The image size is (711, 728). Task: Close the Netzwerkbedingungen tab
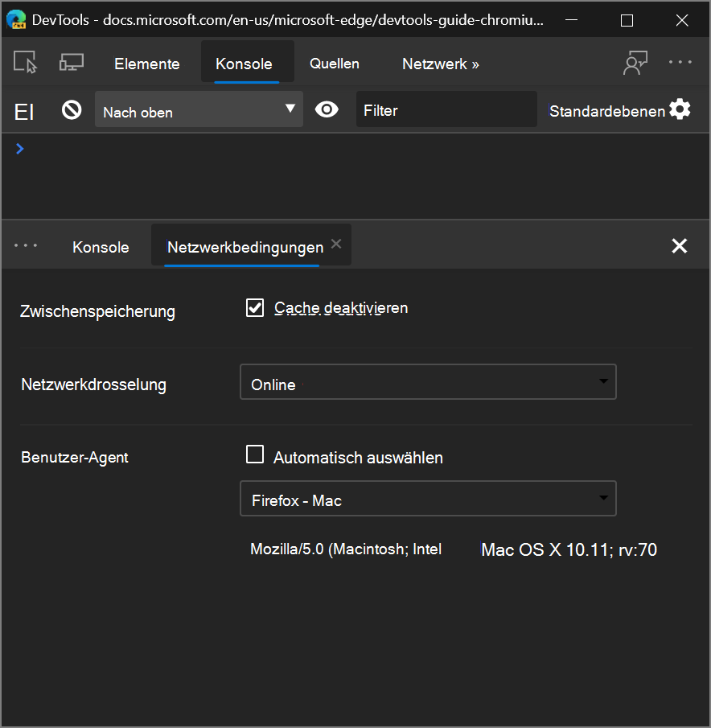(336, 244)
